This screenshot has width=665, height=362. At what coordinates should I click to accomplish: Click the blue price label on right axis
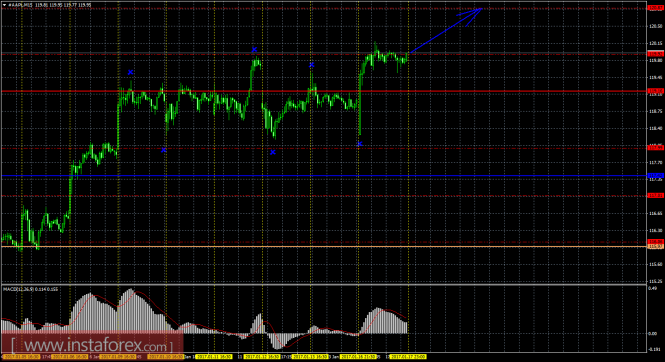tap(656, 175)
